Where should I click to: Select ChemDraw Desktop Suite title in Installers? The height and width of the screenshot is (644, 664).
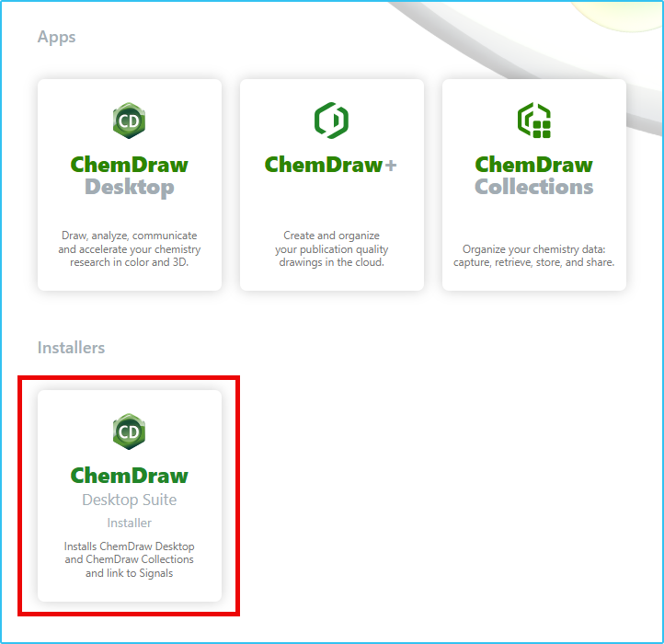coord(129,487)
